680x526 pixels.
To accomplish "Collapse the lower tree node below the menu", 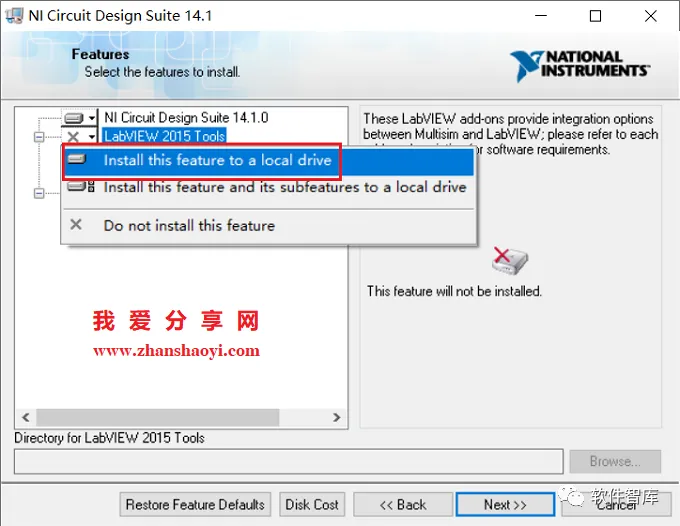I will point(39,193).
